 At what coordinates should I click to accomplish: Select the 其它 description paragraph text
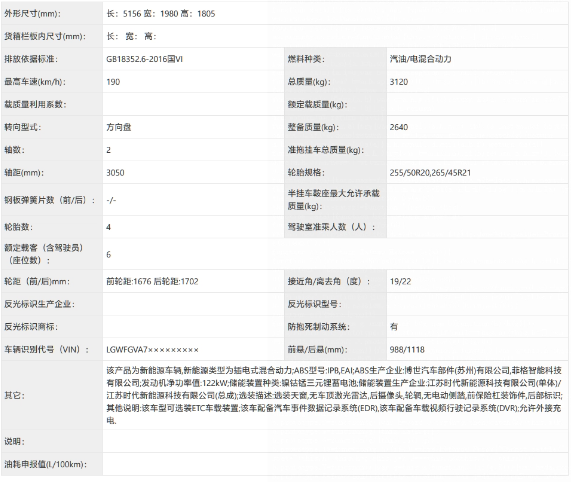pos(334,395)
